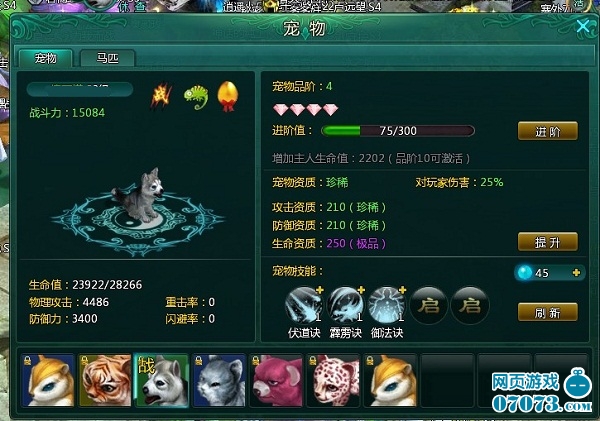Switch to the 宠物 tab
Viewport: 600px width, 421px height.
pos(46,59)
